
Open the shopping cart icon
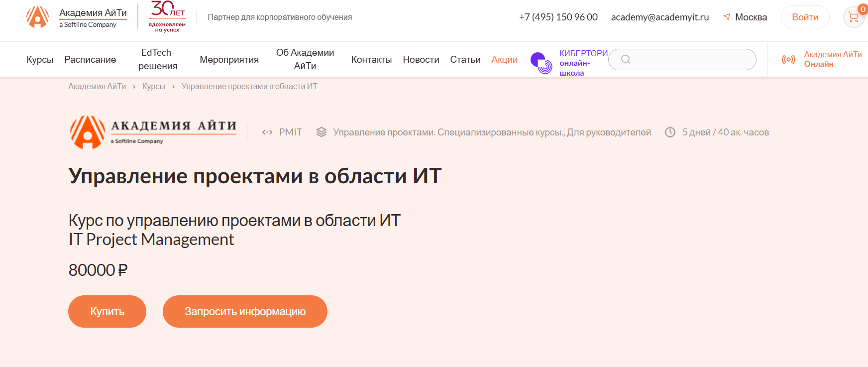point(854,17)
